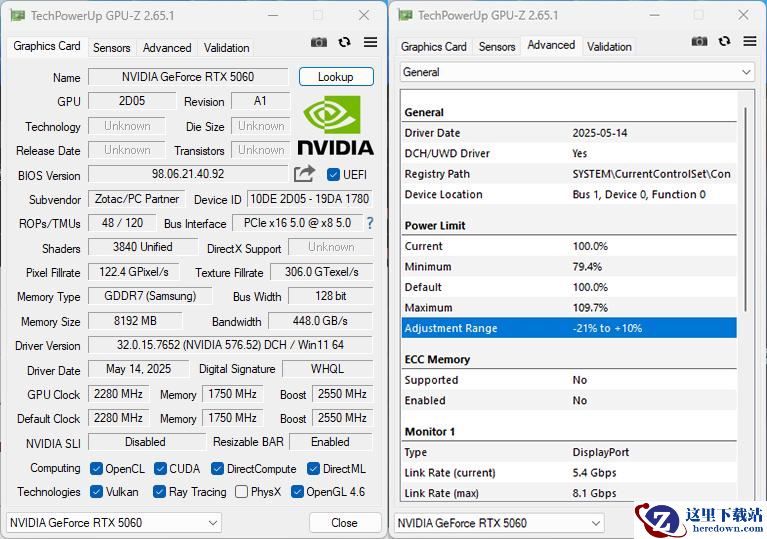Click the Lookup button
Viewport: 767px width, 539px height.
(336, 77)
